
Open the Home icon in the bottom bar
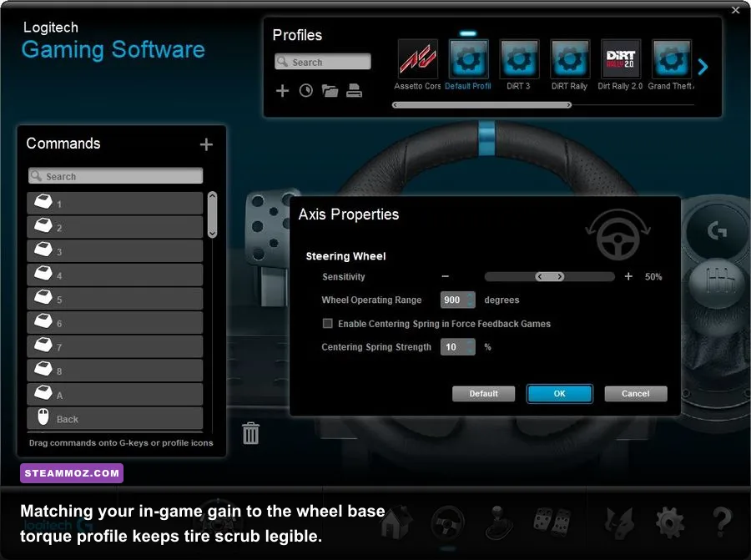(x=396, y=522)
